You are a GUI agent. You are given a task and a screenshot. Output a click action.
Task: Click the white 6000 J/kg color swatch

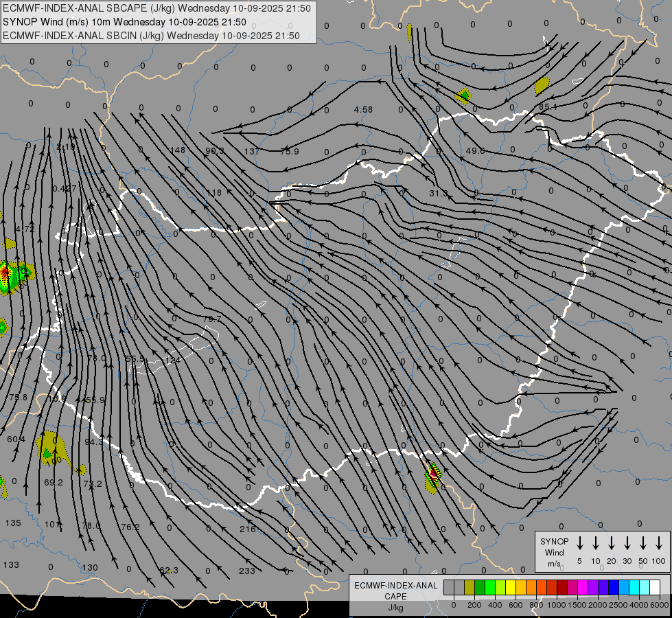tap(655, 588)
